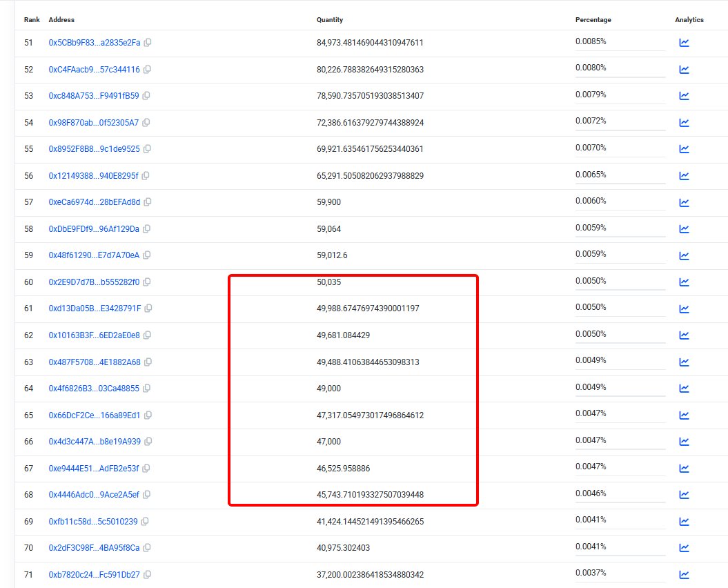
Task: Select quantity value 49,681.084429
Action: tap(343, 335)
